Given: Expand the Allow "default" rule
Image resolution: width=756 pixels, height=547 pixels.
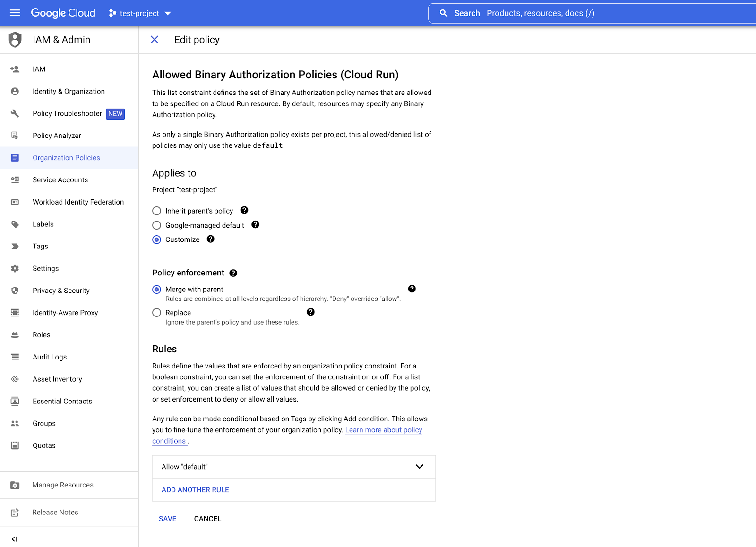Looking at the screenshot, I should 294,467.
